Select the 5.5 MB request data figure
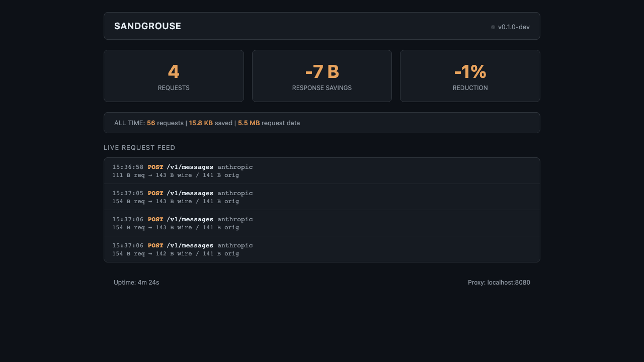This screenshot has height=362, width=644. pyautogui.click(x=248, y=123)
